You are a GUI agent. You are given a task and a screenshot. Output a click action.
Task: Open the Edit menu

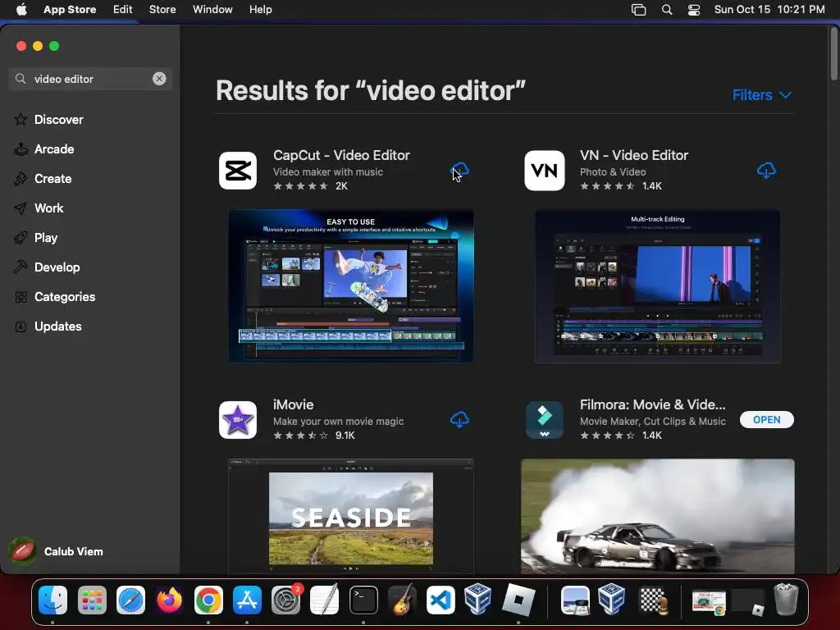coord(123,10)
